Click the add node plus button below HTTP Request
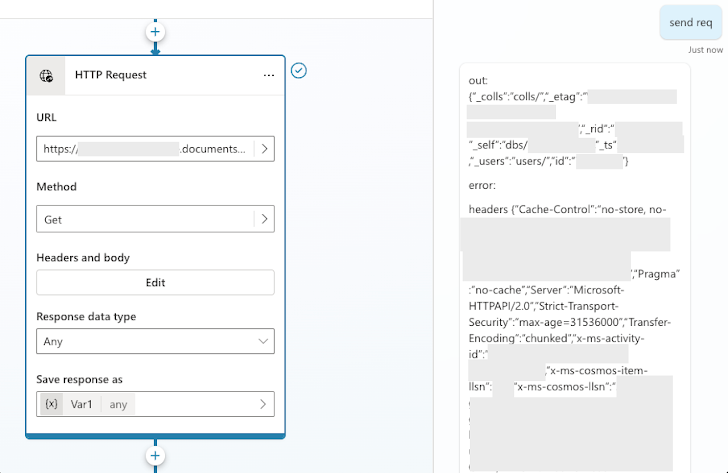 click(155, 456)
